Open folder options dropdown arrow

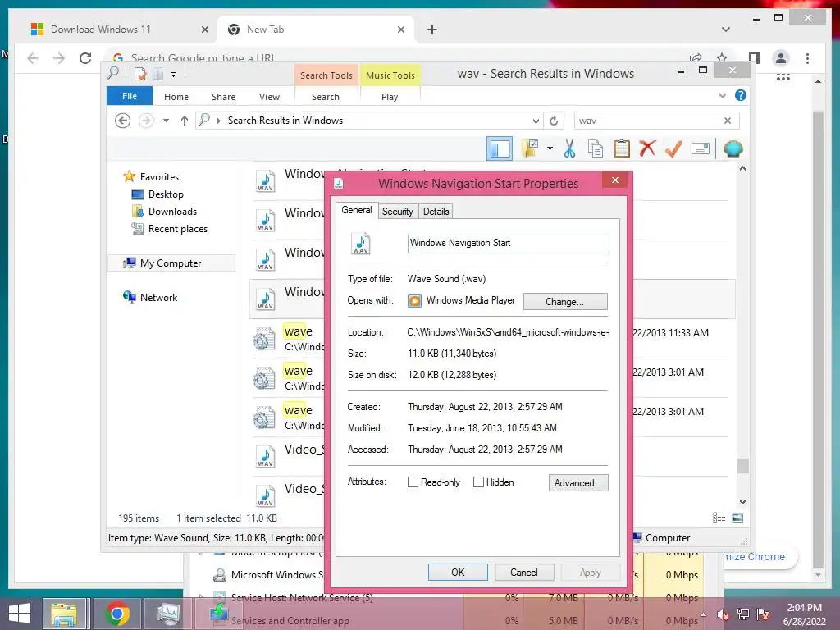(x=550, y=148)
